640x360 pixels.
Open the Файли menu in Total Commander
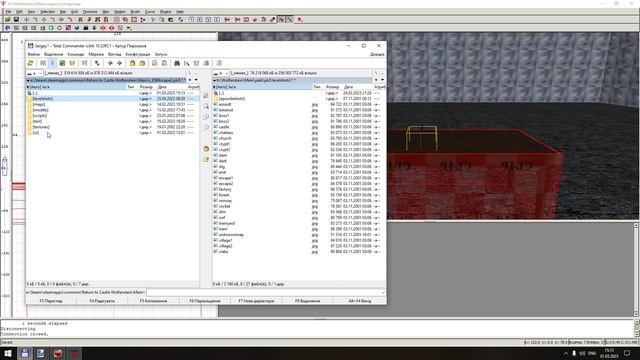33,54
